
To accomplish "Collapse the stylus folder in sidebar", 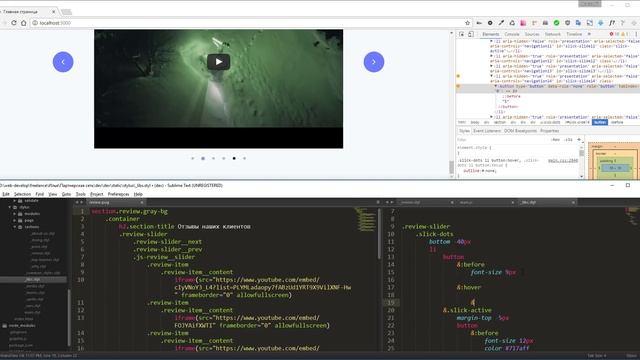I will [x=10, y=207].
